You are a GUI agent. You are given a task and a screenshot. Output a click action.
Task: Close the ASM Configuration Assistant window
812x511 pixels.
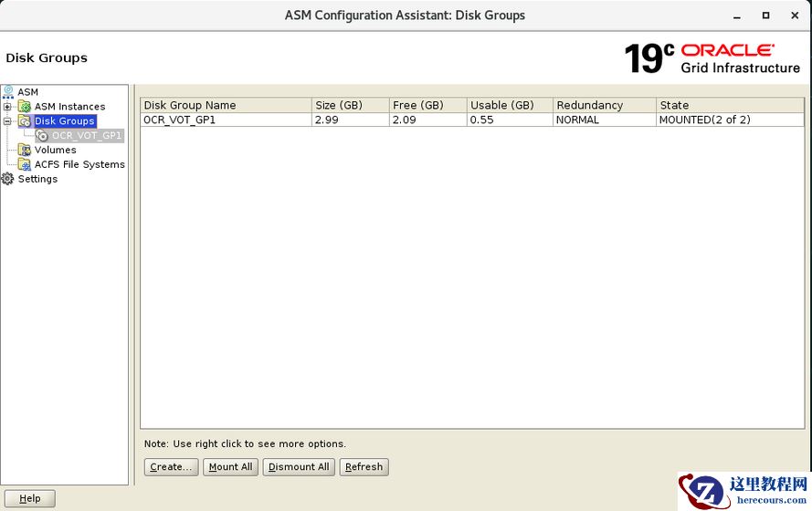[795, 16]
